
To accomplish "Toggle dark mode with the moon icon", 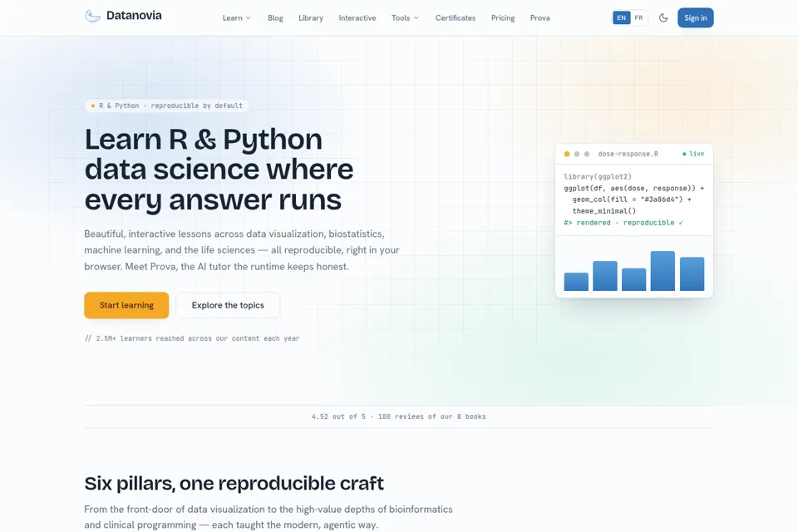I will point(663,17).
